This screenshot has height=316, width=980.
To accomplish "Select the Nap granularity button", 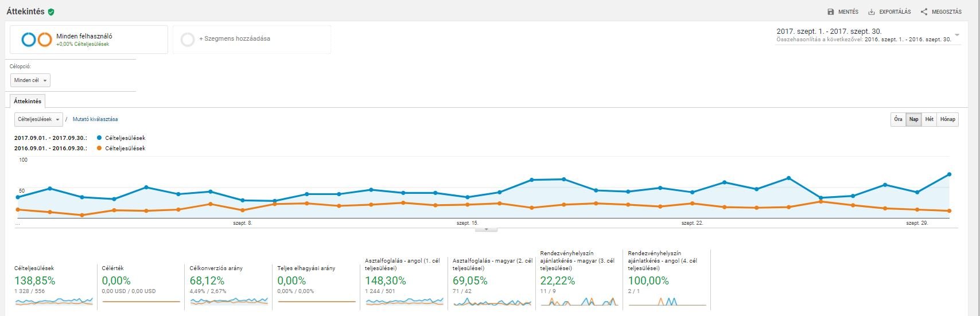I will click(913, 119).
